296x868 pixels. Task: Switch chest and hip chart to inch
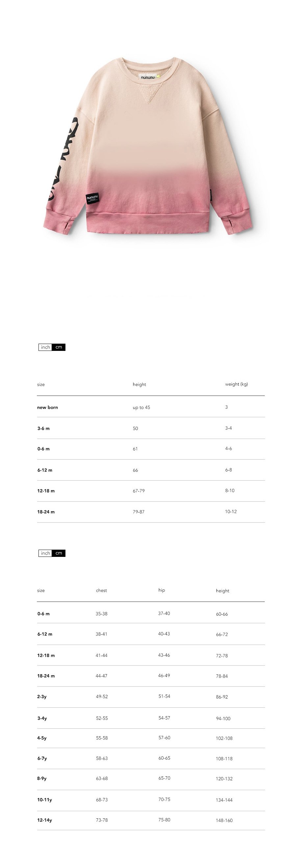coord(45,553)
